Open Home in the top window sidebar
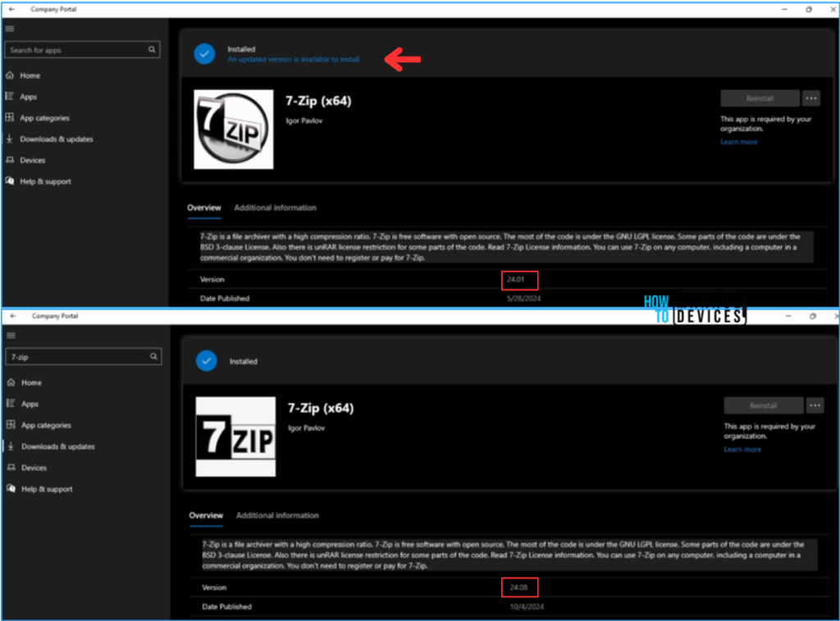The width and height of the screenshot is (840, 621). (30, 75)
